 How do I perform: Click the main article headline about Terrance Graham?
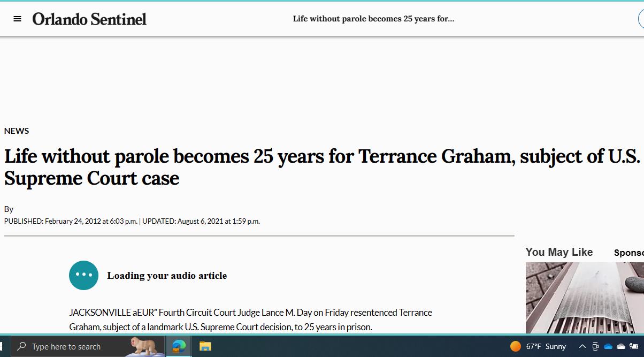point(322,167)
